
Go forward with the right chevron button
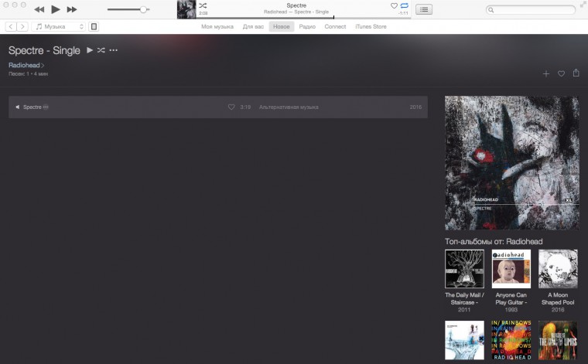pos(22,26)
